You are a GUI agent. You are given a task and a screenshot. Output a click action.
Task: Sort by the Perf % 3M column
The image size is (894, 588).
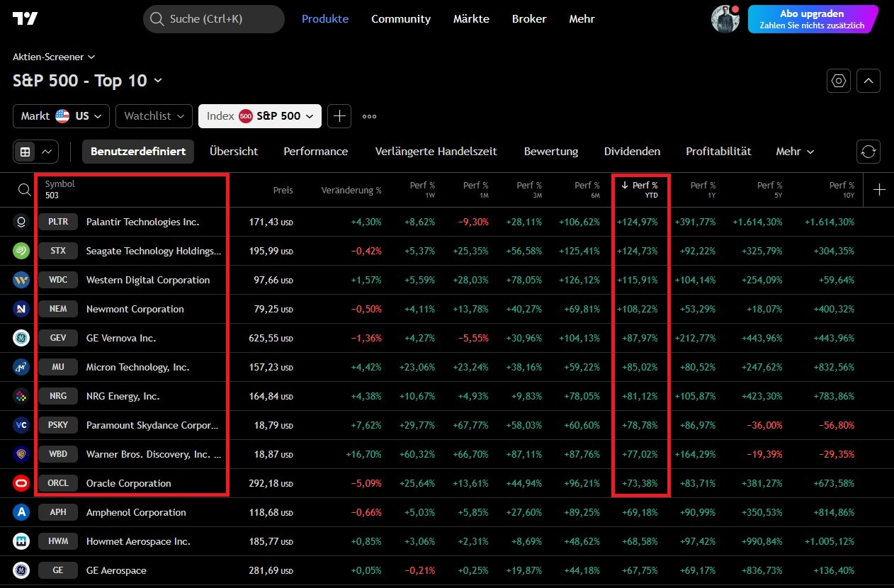[x=529, y=189]
